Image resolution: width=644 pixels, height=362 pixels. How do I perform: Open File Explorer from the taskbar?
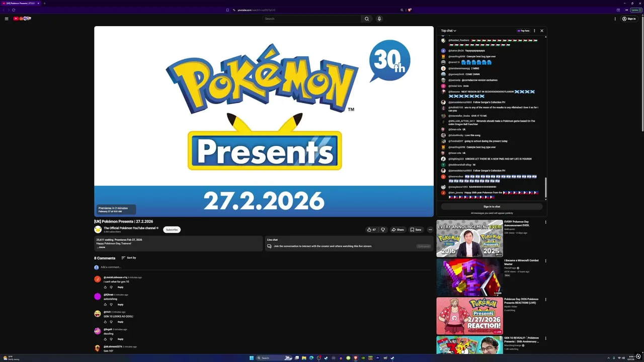304,358
